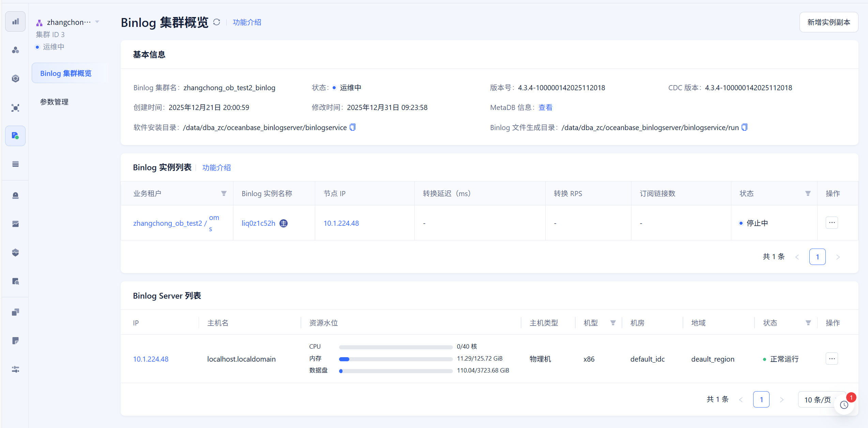
Task: Open more actions for server 10.1.224.48
Action: click(832, 359)
